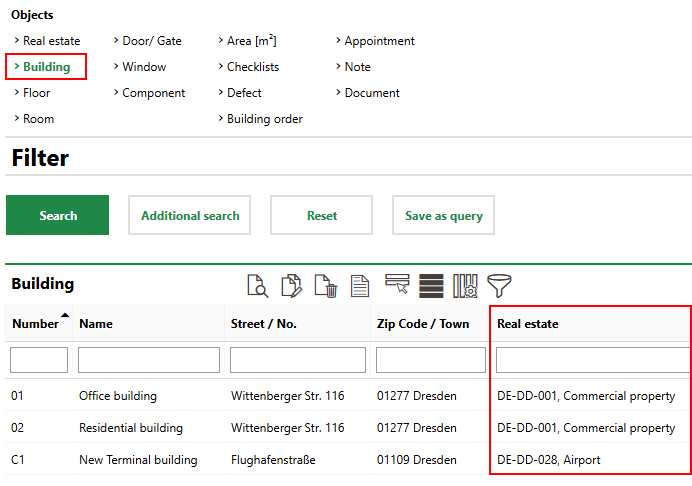Viewport: 692px width, 486px height.
Task: Click the Additional search button
Action: coord(190,215)
